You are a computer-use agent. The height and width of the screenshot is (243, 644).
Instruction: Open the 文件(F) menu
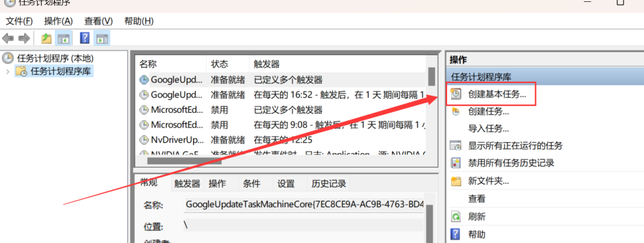coord(19,21)
